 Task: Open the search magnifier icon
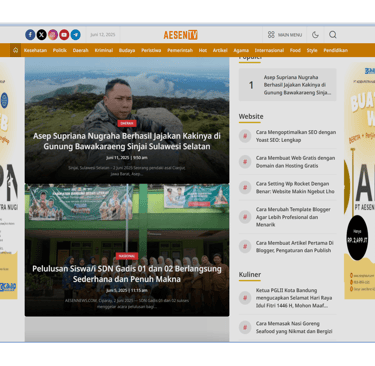[x=333, y=35]
